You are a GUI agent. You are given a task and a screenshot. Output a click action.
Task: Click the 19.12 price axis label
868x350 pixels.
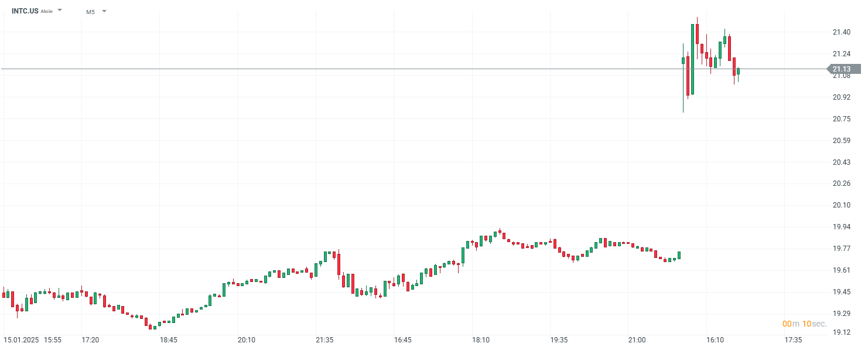click(x=841, y=332)
